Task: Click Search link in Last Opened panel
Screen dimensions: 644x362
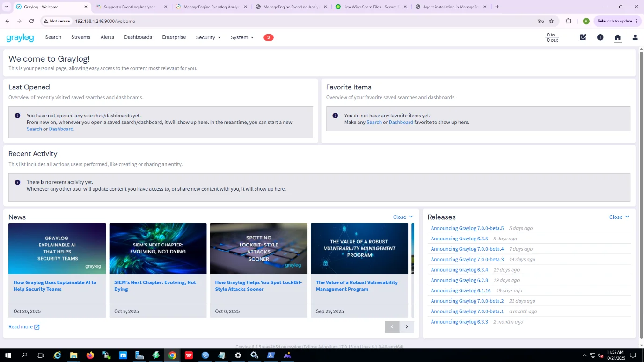Action: (34, 129)
